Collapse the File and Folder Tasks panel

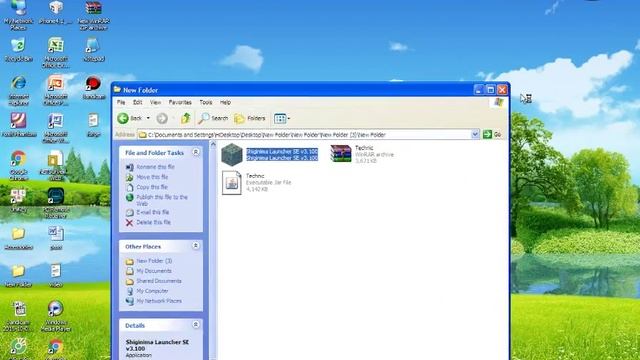[196, 152]
